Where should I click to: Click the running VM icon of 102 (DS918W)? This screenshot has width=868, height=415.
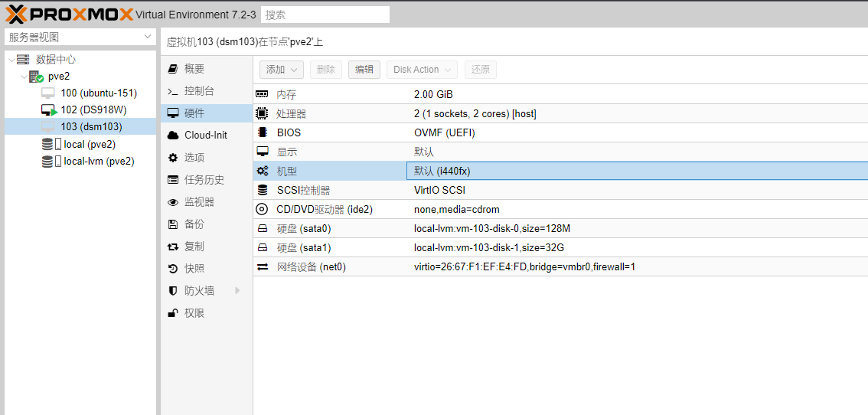click(x=49, y=109)
